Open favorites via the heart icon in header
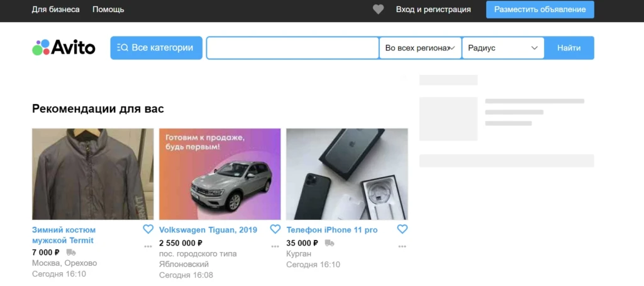This screenshot has height=286, width=644. tap(378, 9)
